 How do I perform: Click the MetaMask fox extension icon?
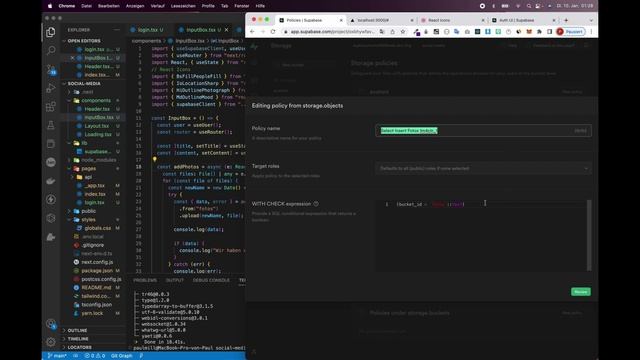point(529,31)
